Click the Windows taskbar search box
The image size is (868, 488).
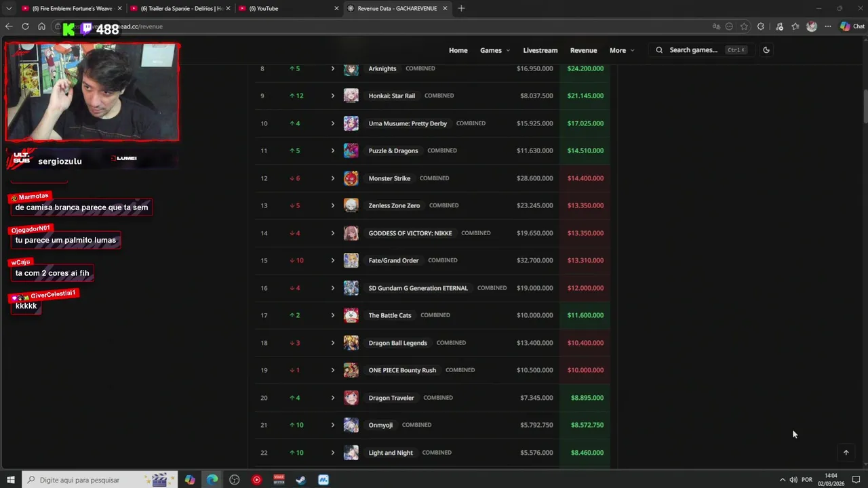[100, 480]
